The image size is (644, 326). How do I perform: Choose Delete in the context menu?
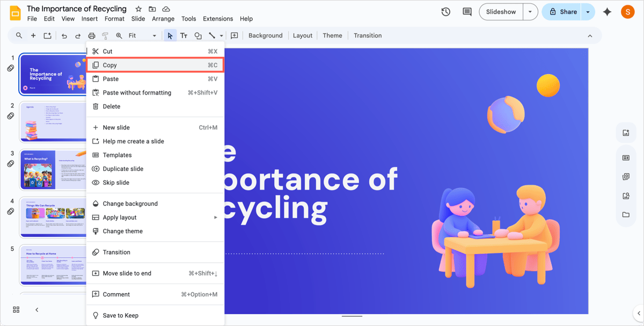(155, 106)
